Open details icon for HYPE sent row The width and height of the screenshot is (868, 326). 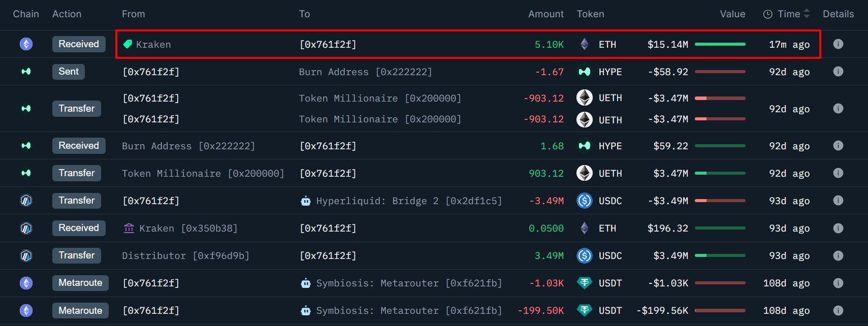(x=838, y=72)
